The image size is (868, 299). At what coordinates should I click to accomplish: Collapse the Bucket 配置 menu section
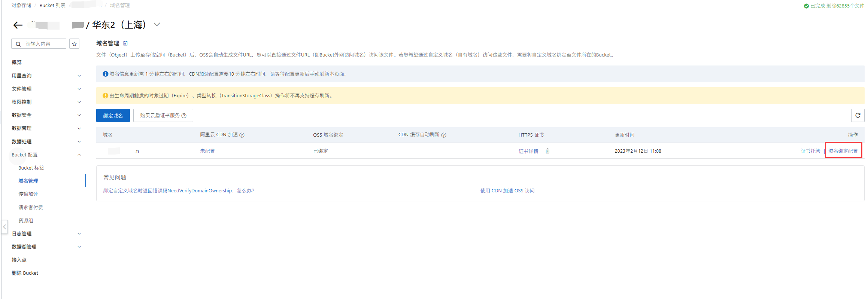pos(79,155)
